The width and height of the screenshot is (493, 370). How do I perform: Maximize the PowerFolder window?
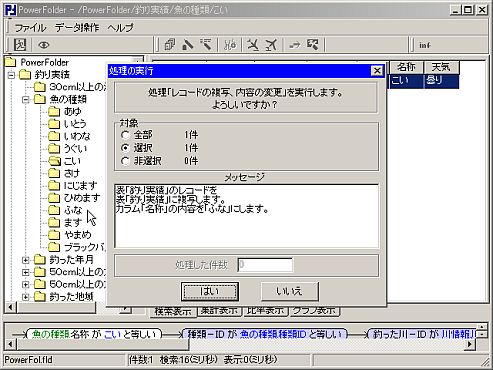(x=468, y=10)
